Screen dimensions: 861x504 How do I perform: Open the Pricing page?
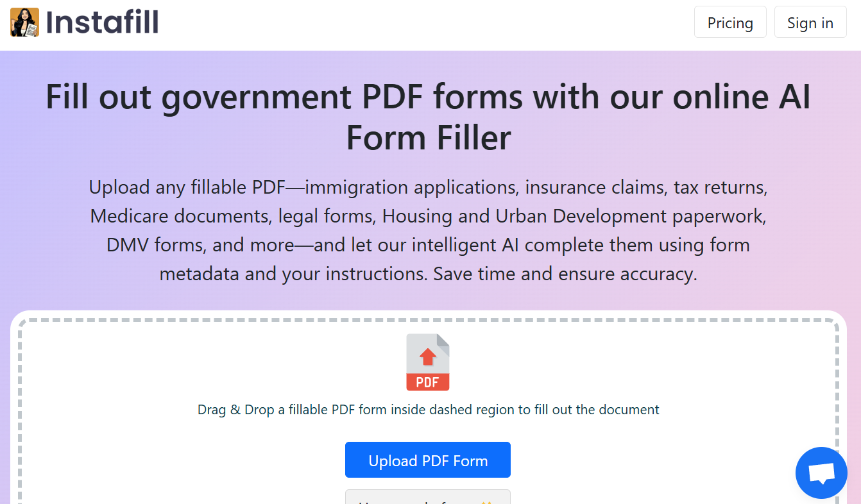730,22
